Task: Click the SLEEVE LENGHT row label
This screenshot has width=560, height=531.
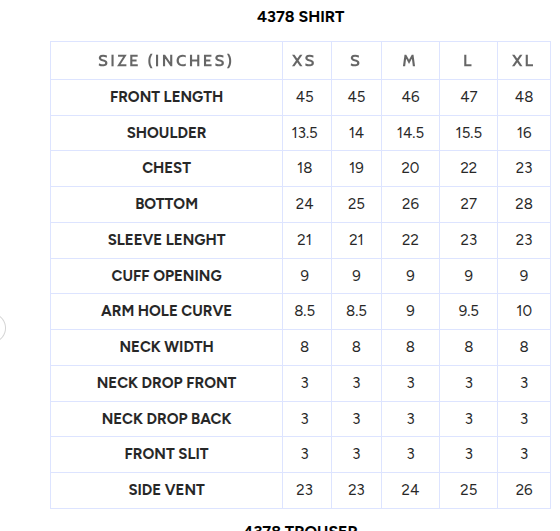Action: click(166, 240)
